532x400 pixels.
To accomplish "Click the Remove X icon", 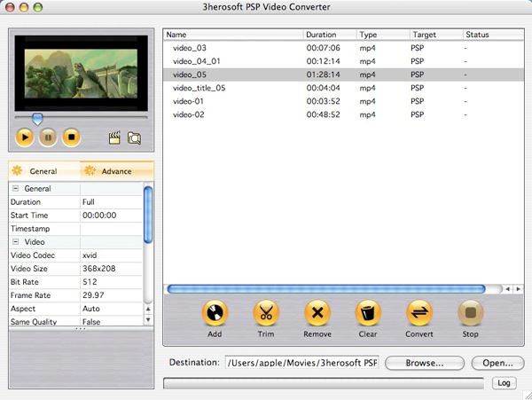I will point(317,313).
